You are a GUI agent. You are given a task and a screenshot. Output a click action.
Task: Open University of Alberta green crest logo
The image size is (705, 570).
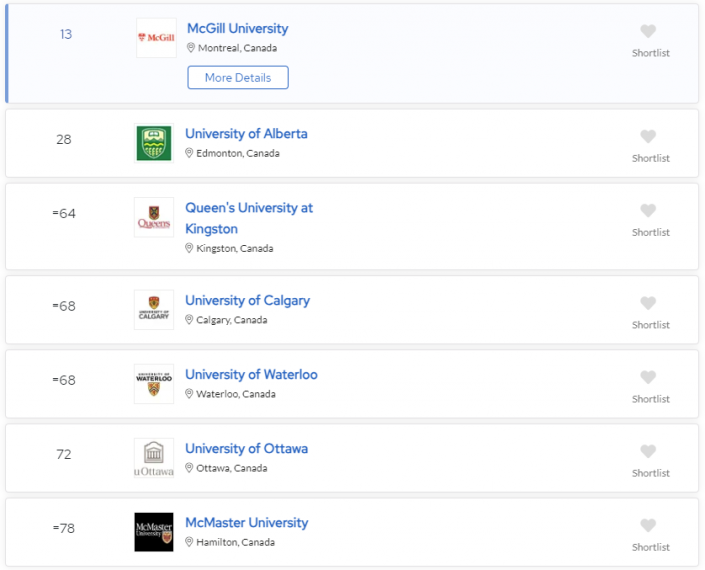[x=154, y=143]
